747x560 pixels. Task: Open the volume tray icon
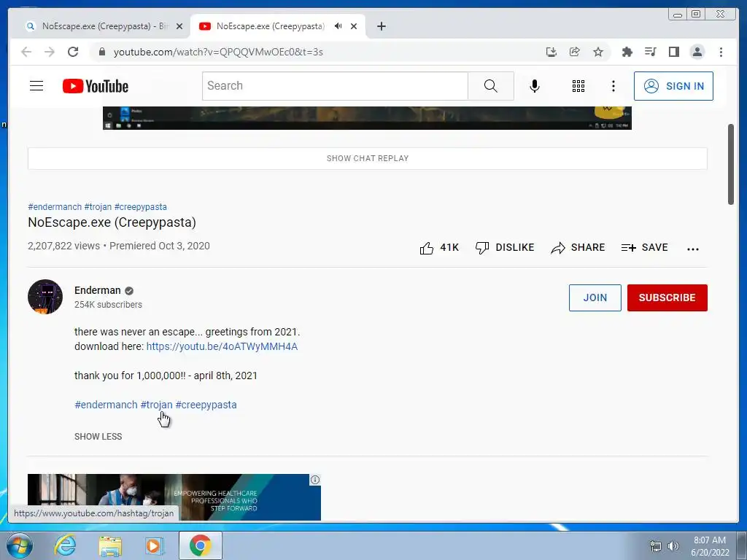point(673,546)
